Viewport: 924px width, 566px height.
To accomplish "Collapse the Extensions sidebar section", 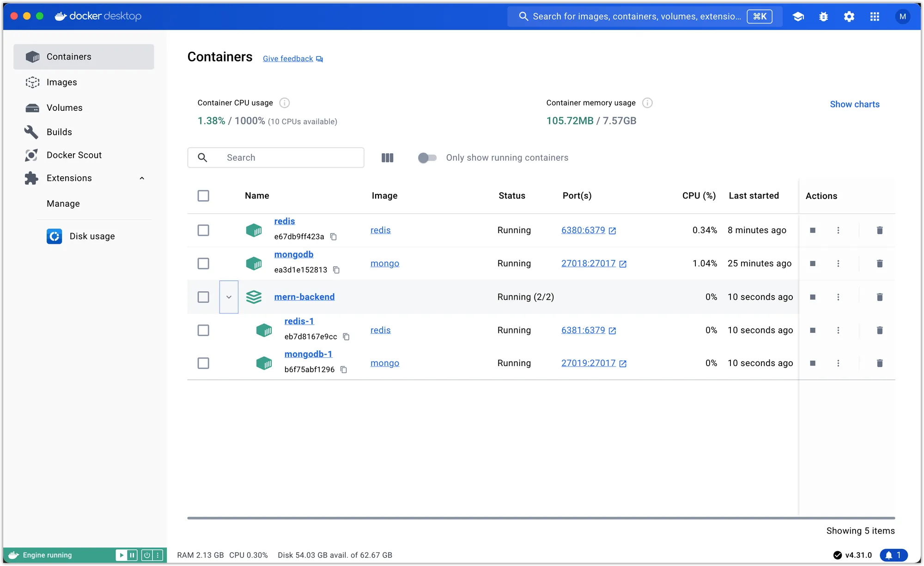I will (142, 178).
